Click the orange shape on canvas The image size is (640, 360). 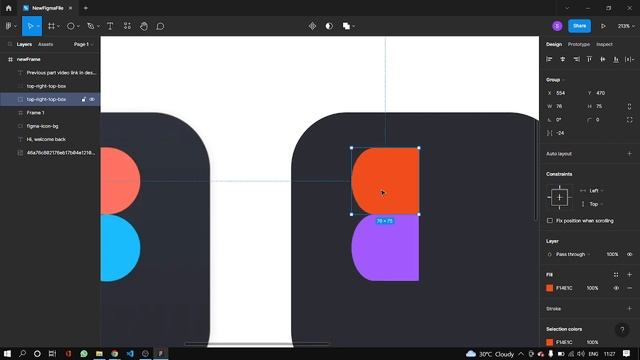tap(385, 181)
